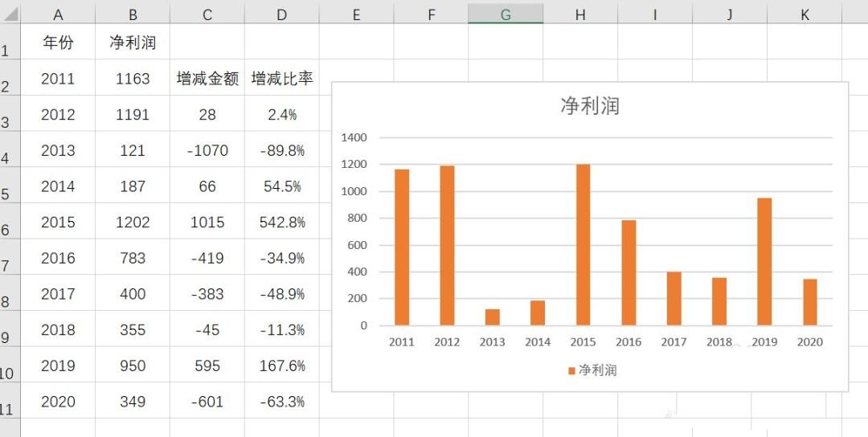The width and height of the screenshot is (868, 437).
Task: Click the 增减金额 cell
Action: (207, 79)
